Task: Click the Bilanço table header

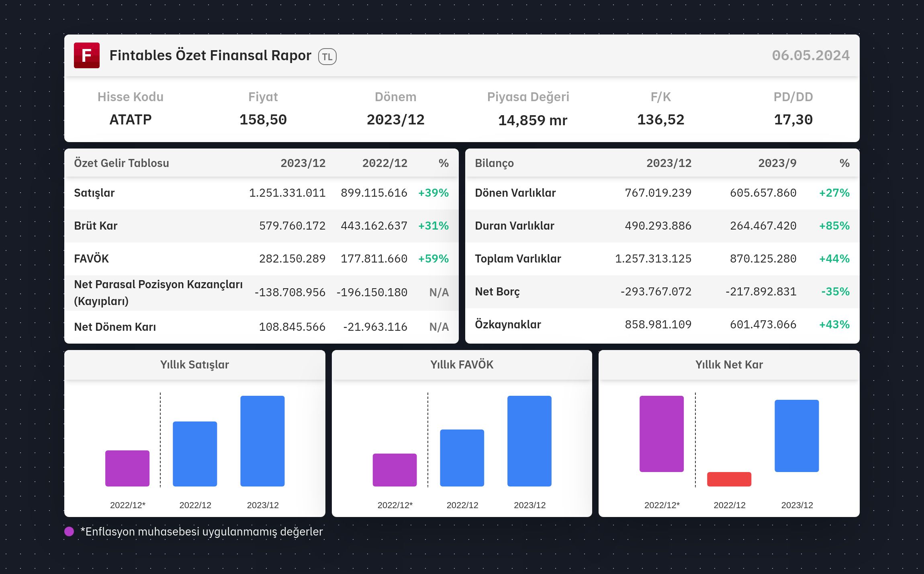Action: [494, 163]
